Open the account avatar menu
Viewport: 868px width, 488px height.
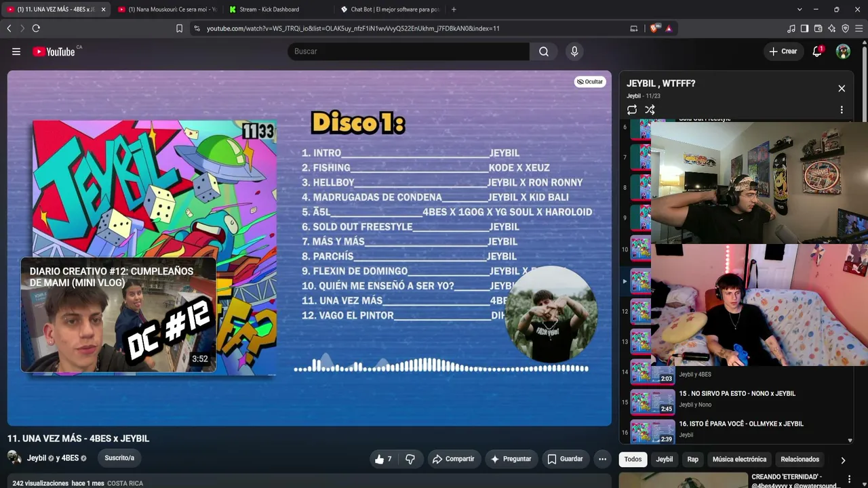[x=843, y=52]
